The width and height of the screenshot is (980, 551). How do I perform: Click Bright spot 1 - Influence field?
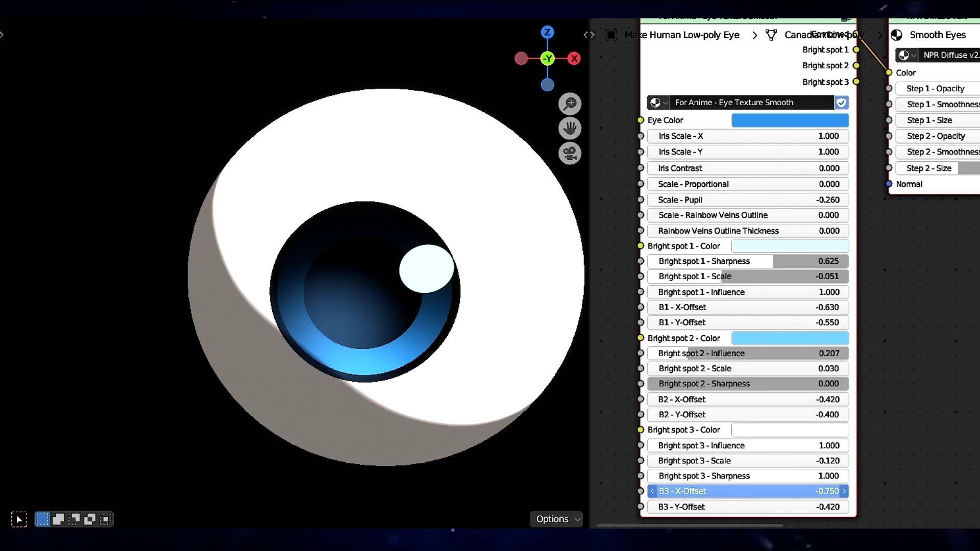coord(748,292)
